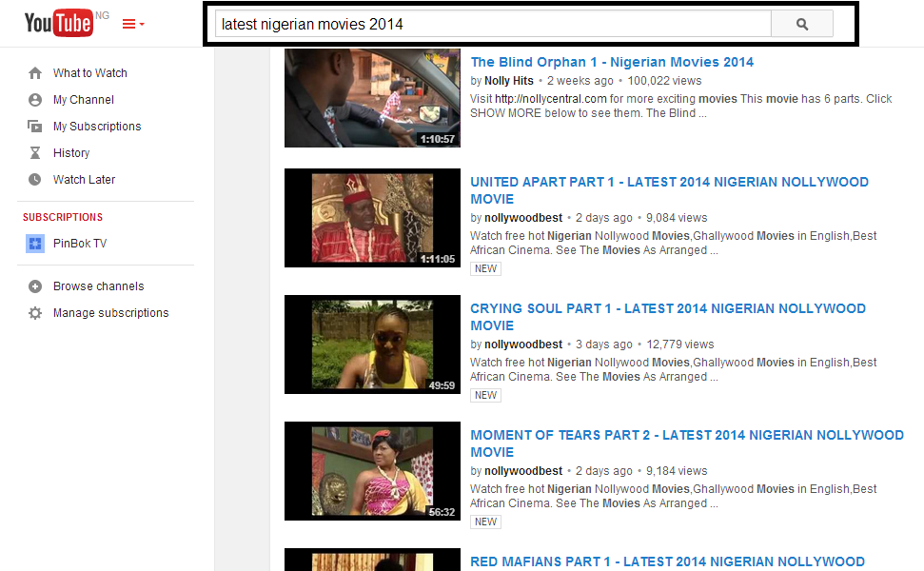
Task: Open What to Watch
Action: point(90,73)
